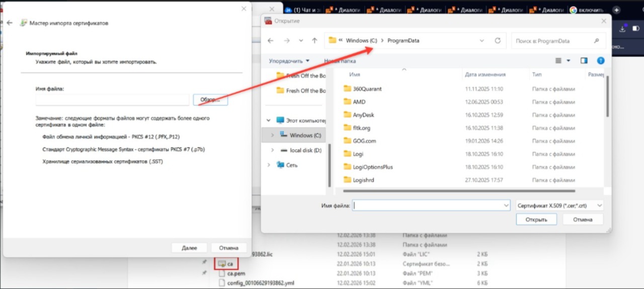Expand the local disk (D:) tree node

pos(273,150)
